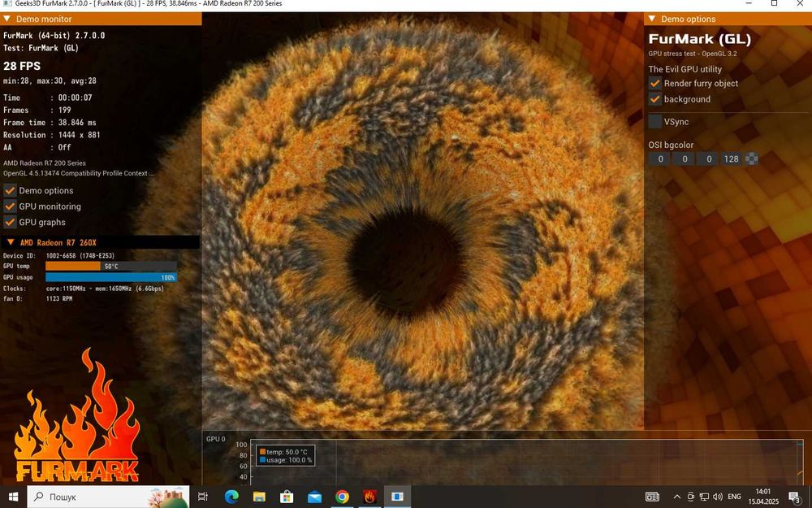This screenshot has height=508, width=812.
Task: Open Microsoft Store from the taskbar
Action: (287, 497)
